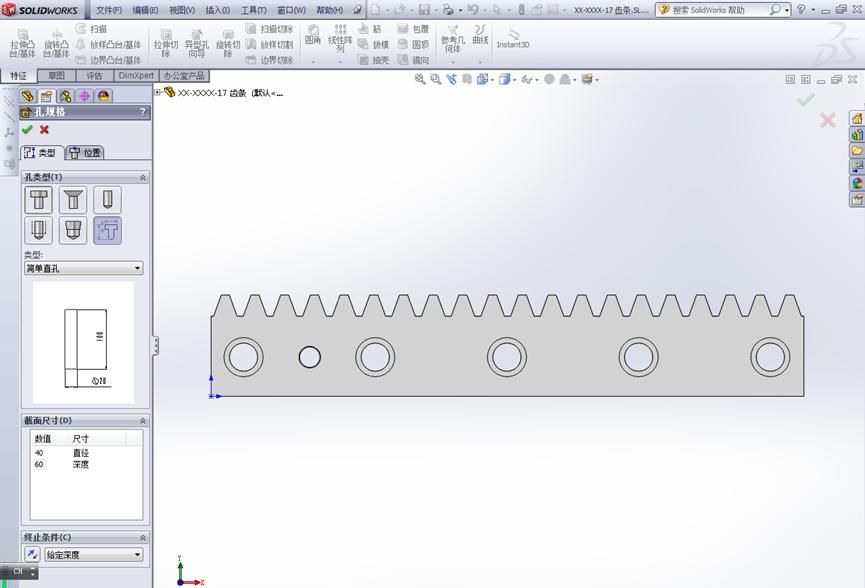Select the countersink hole type
This screenshot has width=865, height=588.
74,199
